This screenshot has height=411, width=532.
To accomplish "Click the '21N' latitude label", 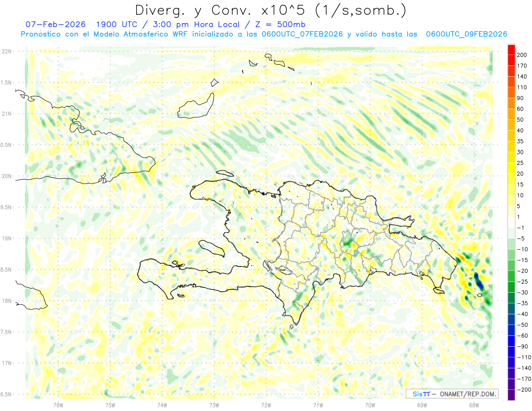I will [x=7, y=114].
